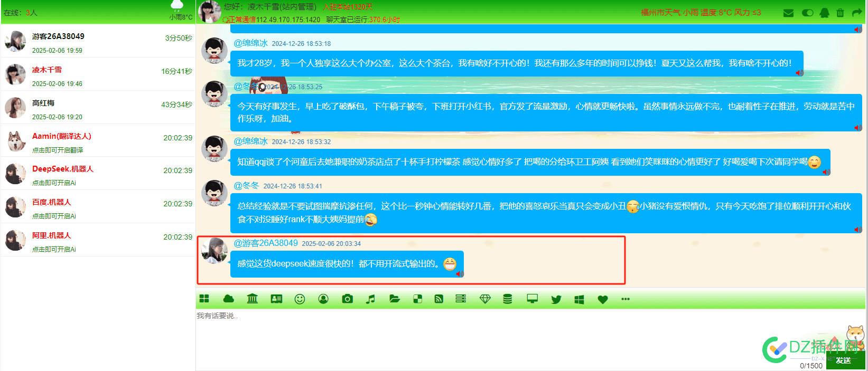Screen dimensions: 868x371
Task: Click the desktop monitor icon
Action: click(532, 299)
